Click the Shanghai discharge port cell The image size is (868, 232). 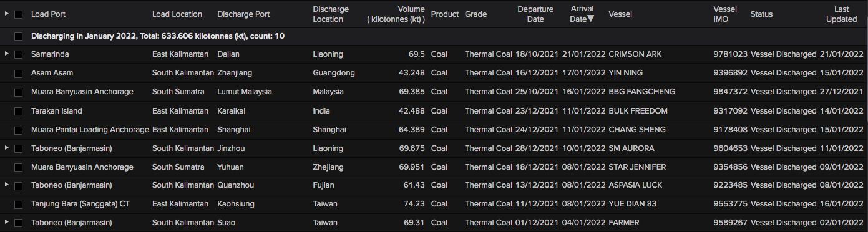pyautogui.click(x=234, y=130)
